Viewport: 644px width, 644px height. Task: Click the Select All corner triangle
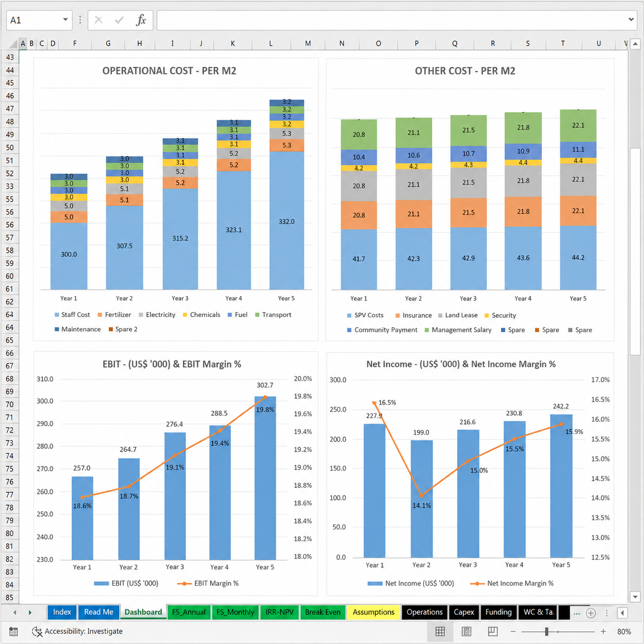12,44
